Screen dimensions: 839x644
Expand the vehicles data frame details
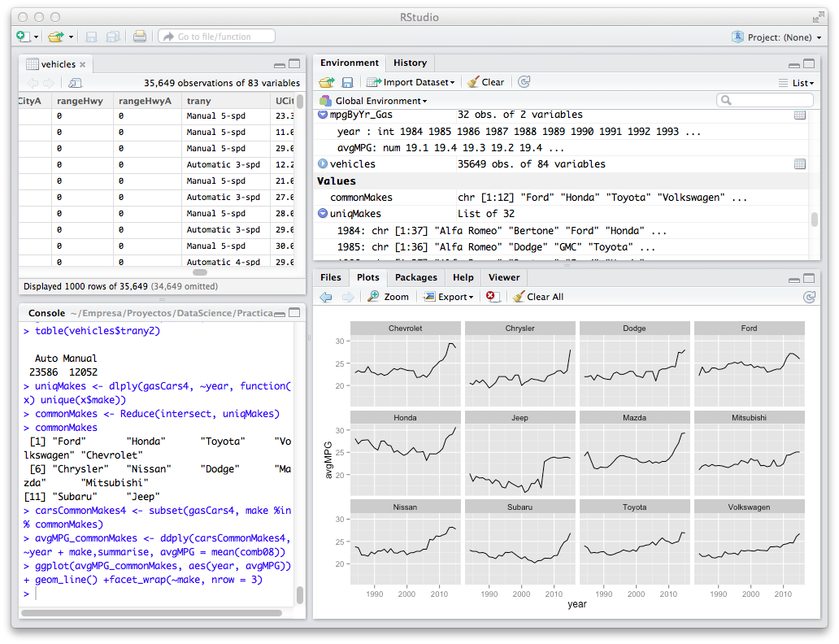(x=323, y=163)
